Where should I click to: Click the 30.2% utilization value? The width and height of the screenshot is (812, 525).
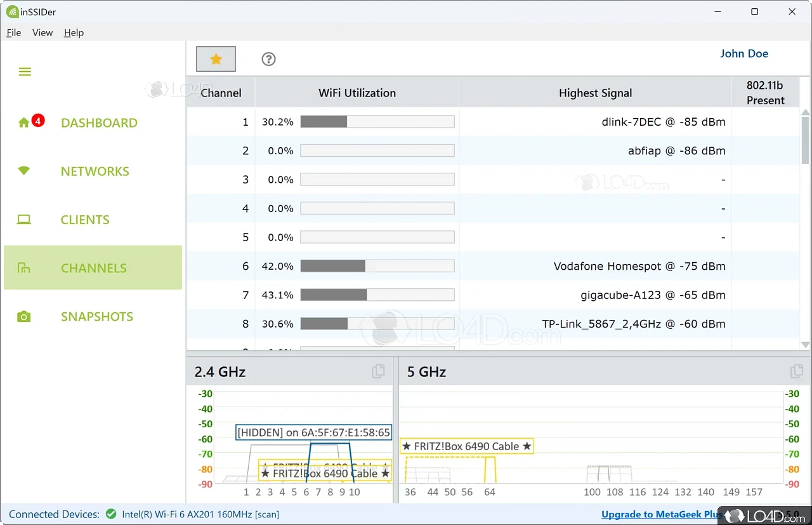coord(277,122)
